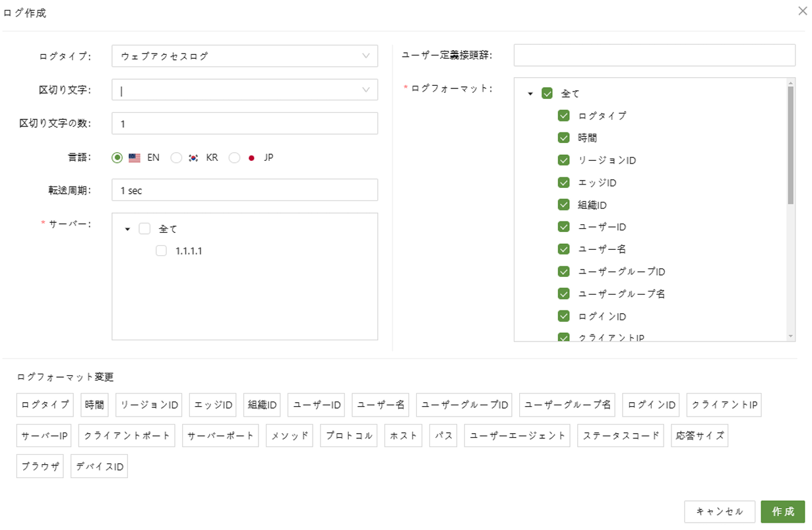Click the 転送周期 input field

click(x=244, y=190)
